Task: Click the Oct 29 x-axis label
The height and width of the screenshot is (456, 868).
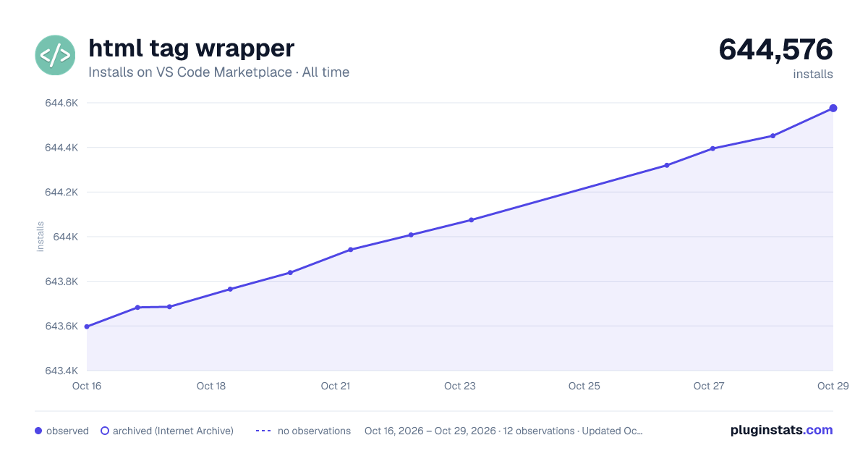Action: coord(833,386)
